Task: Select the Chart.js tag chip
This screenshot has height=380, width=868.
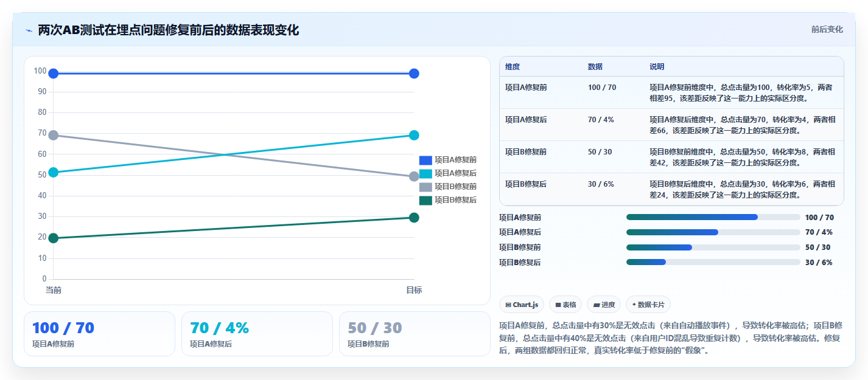Action: point(522,305)
